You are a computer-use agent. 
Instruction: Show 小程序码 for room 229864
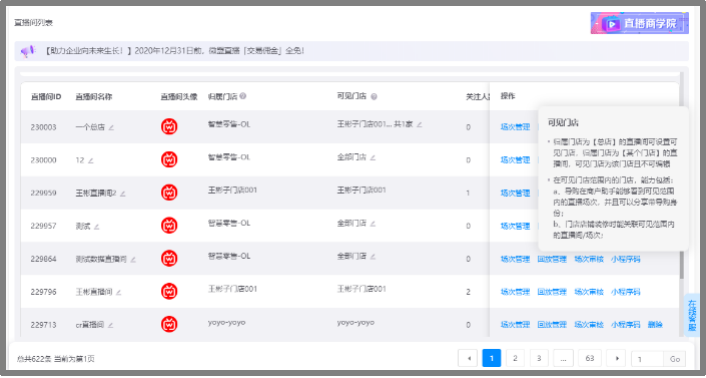click(625, 259)
